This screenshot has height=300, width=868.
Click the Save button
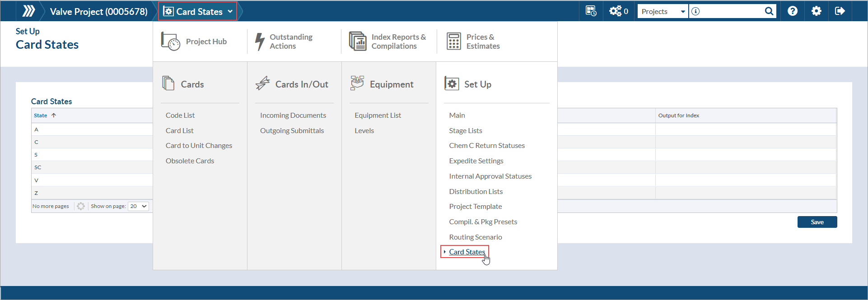[817, 222]
